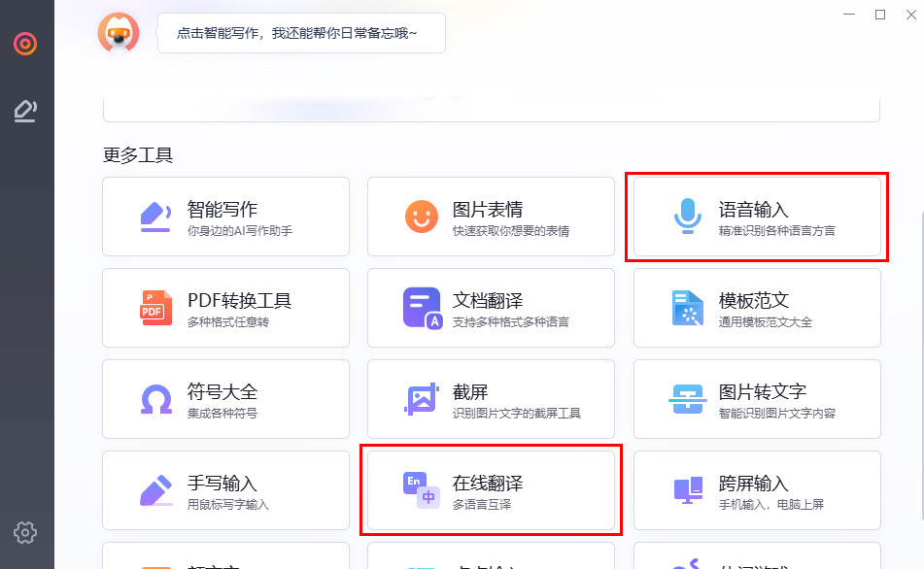Image resolution: width=924 pixels, height=569 pixels.
Task: Click the 跨屏输入 tool card
Action: [x=757, y=490]
